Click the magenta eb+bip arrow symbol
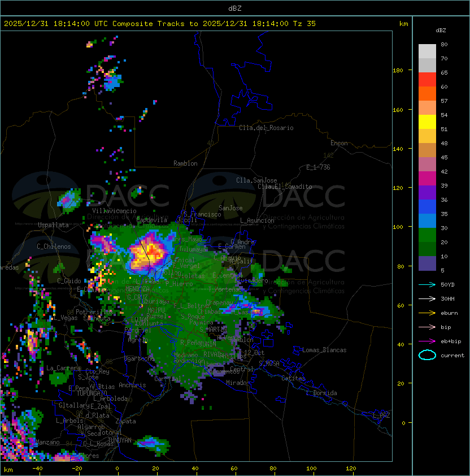 427,341
